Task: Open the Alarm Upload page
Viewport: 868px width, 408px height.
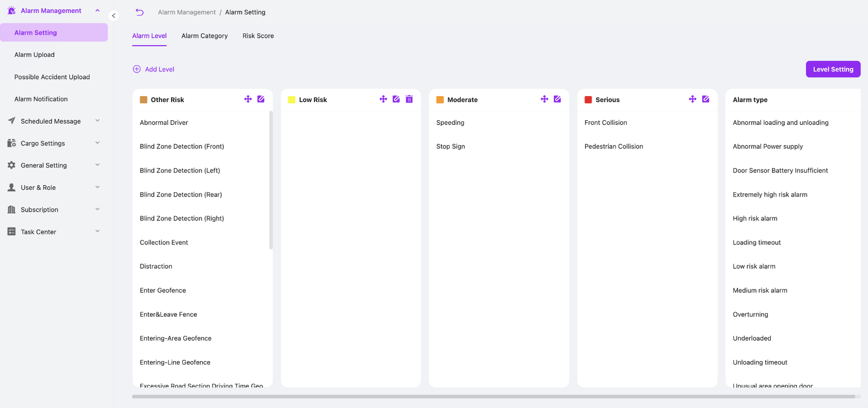Action: [34, 55]
